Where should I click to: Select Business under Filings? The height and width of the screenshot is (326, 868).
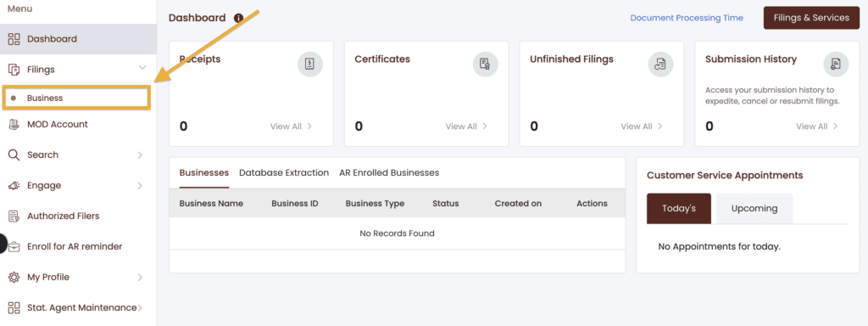[75, 98]
